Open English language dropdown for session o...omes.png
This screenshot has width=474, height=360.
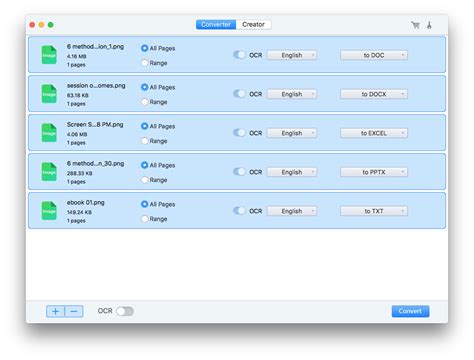tap(292, 94)
